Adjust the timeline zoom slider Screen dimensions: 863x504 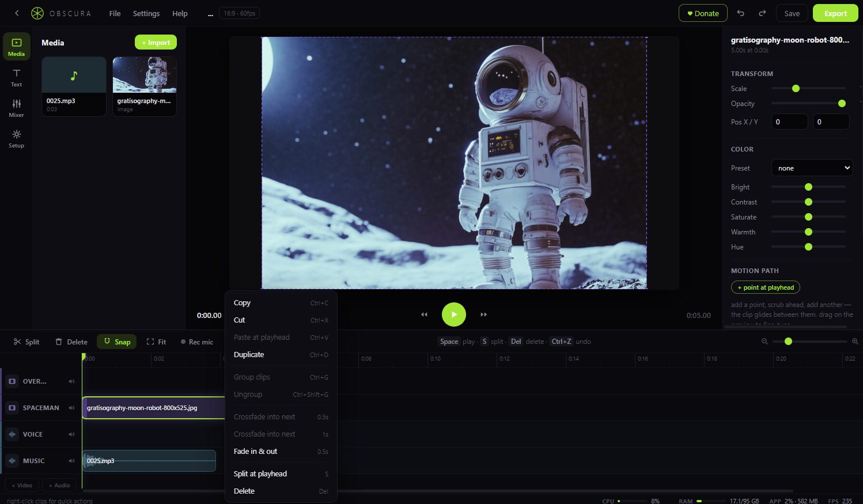(x=809, y=342)
